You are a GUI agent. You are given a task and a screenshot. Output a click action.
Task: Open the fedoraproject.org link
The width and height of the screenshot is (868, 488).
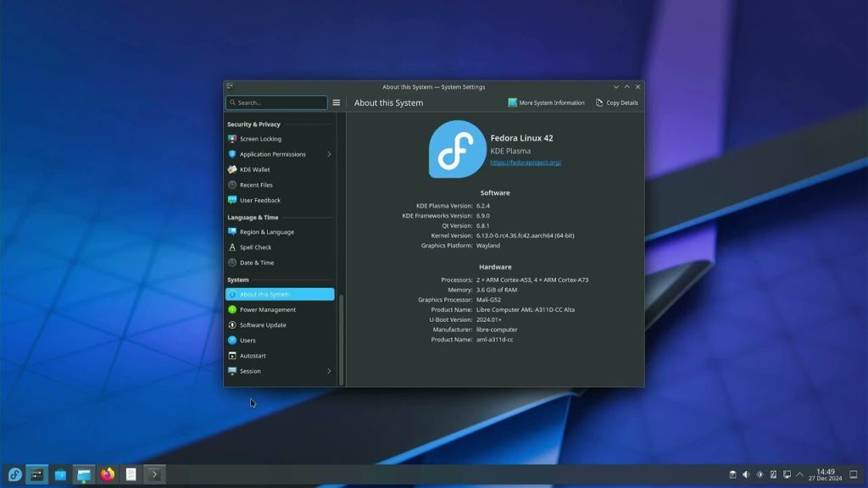tap(526, 163)
